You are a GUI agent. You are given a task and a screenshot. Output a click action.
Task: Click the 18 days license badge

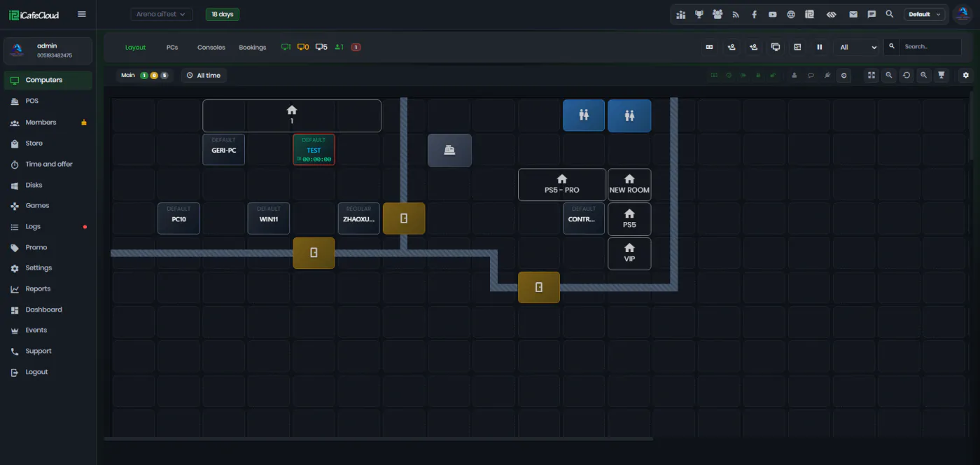point(223,14)
